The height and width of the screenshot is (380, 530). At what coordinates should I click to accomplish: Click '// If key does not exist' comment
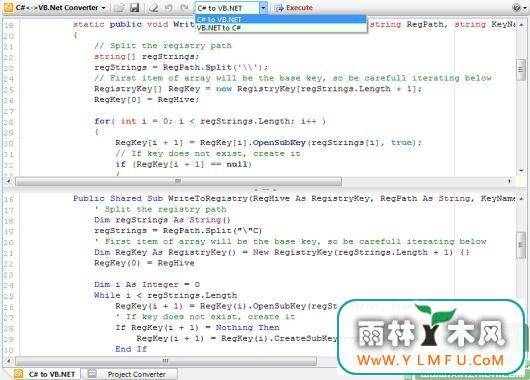tap(208, 153)
